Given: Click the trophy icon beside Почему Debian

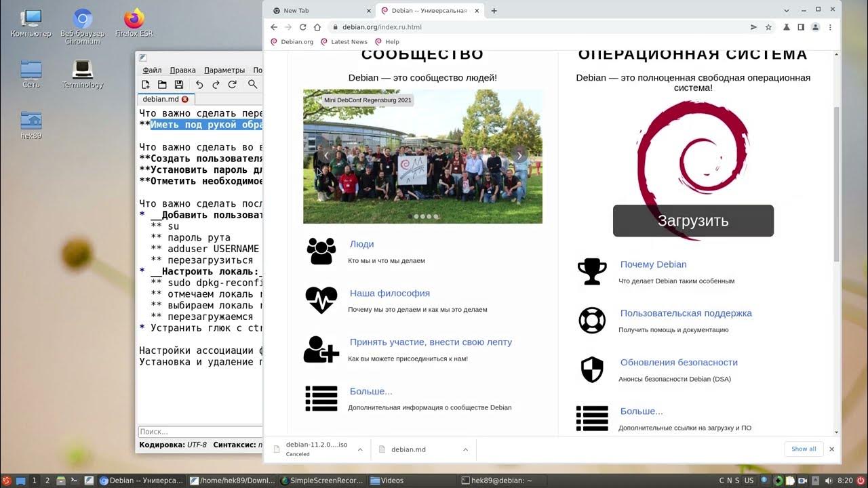Looking at the screenshot, I should (x=592, y=271).
